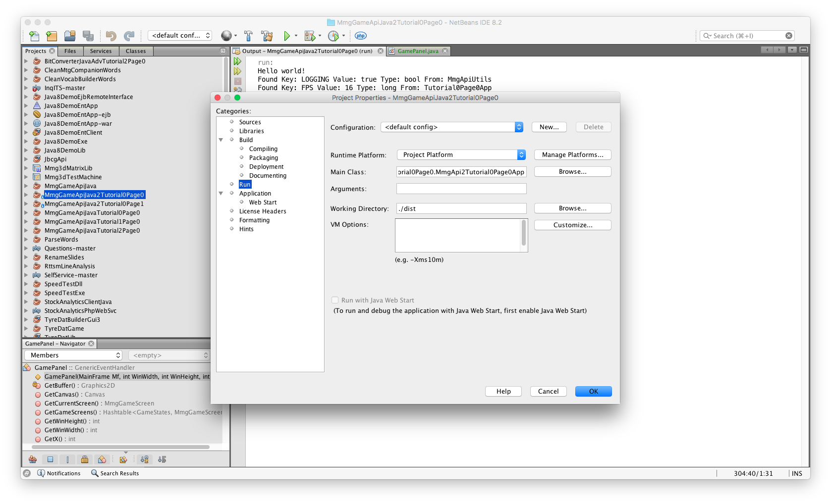Toggle Sort by Name in Navigator
This screenshot has width=831, height=504.
coord(144,459)
